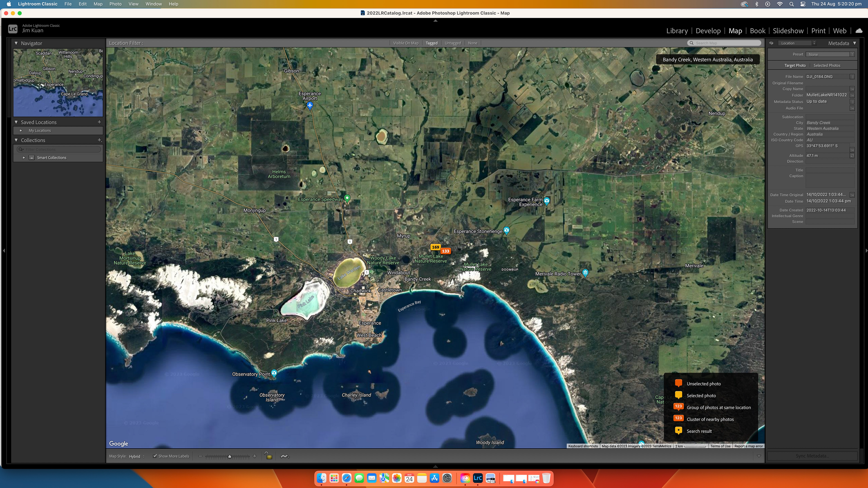Collapse the Navigator panel triangle

click(16, 43)
